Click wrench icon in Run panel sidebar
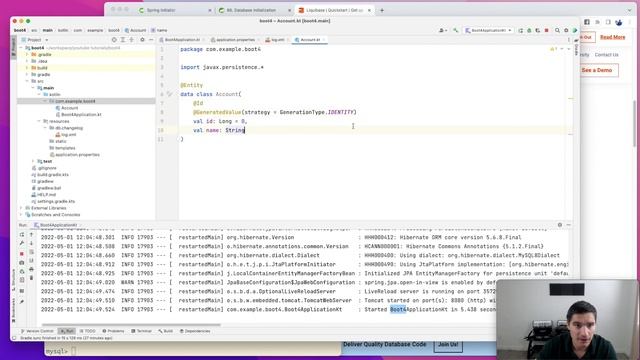The width and height of the screenshot is (640, 360). [22, 244]
